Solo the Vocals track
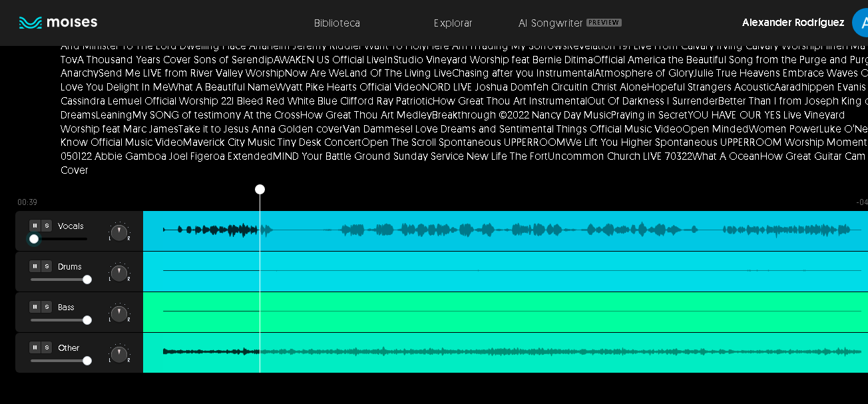This screenshot has height=404, width=868. click(47, 226)
